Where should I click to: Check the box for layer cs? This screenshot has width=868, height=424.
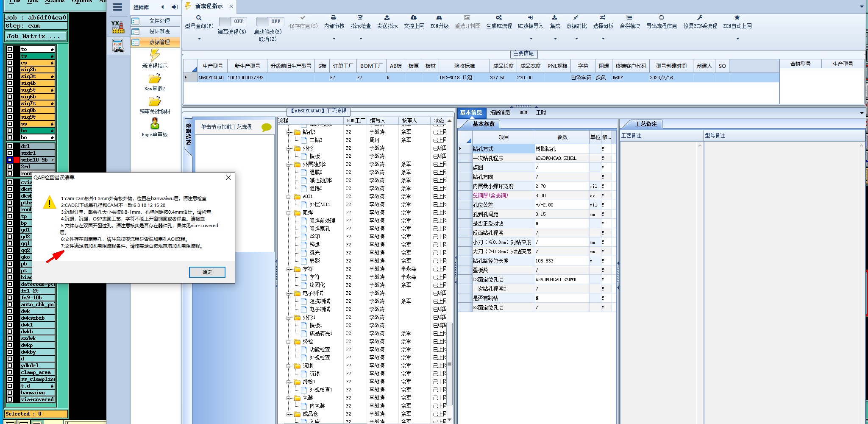click(9, 63)
